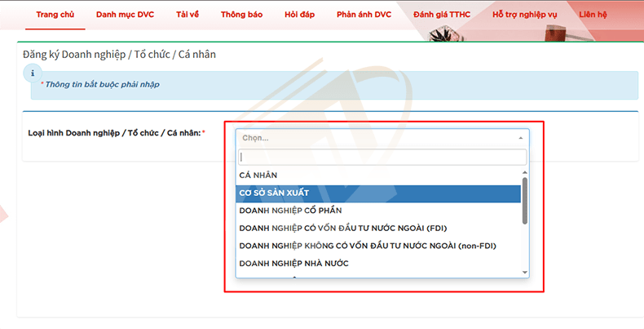Select the FDI enterprise option
This screenshot has width=644, height=329.
(342, 228)
